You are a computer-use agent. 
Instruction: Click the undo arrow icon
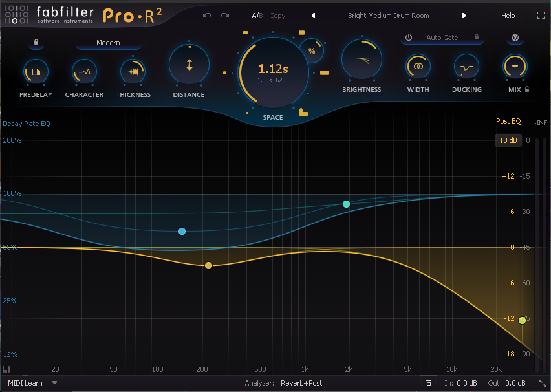pos(206,16)
